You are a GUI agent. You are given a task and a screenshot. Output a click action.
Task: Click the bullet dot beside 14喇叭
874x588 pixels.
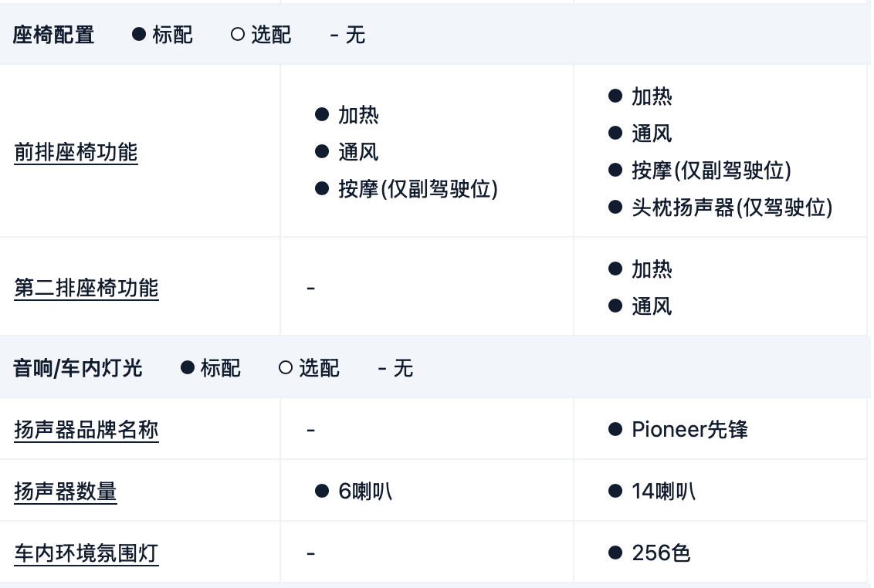[615, 491]
